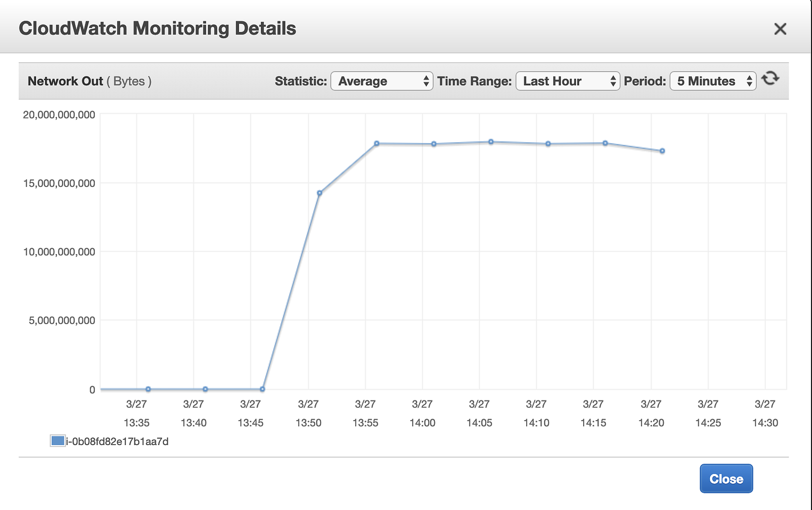This screenshot has height=510, width=812.
Task: Close the CloudWatch Monitoring Details dialog with X
Action: tap(780, 29)
